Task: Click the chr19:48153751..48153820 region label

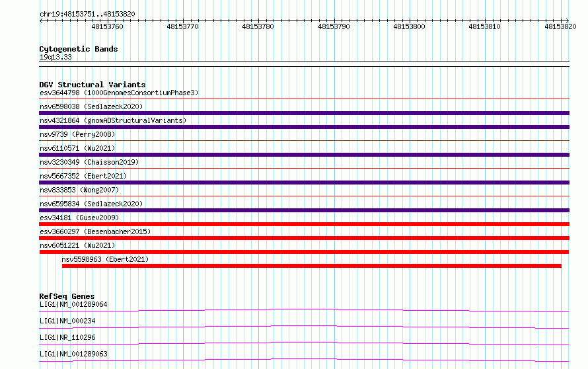Action: pos(87,14)
